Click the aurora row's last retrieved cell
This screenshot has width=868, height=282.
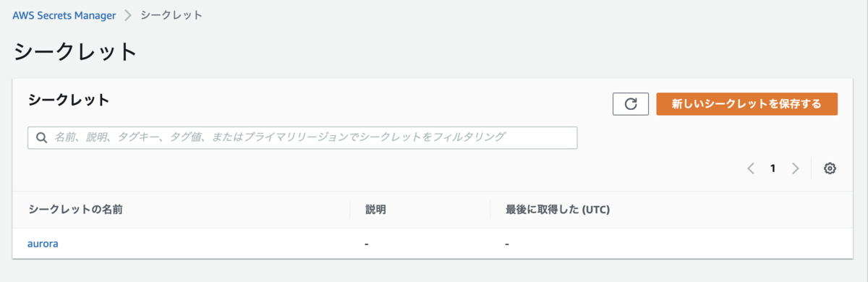click(671, 244)
